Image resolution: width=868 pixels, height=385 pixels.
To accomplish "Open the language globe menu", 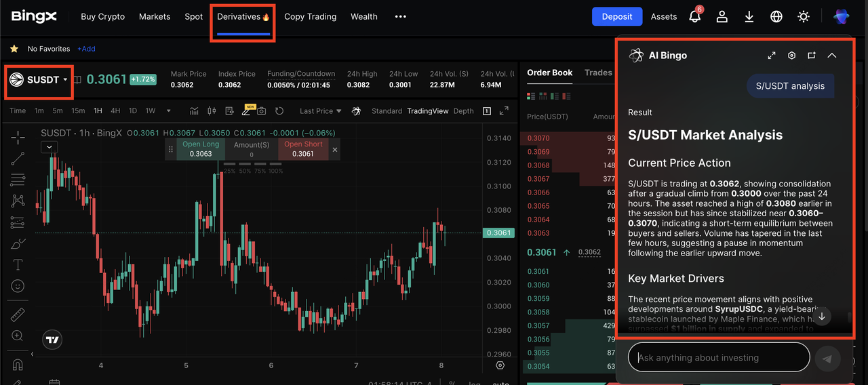I will [x=776, y=16].
